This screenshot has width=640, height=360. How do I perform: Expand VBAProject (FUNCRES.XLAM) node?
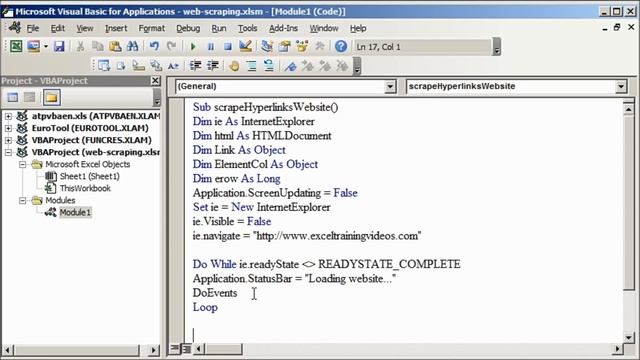8,140
